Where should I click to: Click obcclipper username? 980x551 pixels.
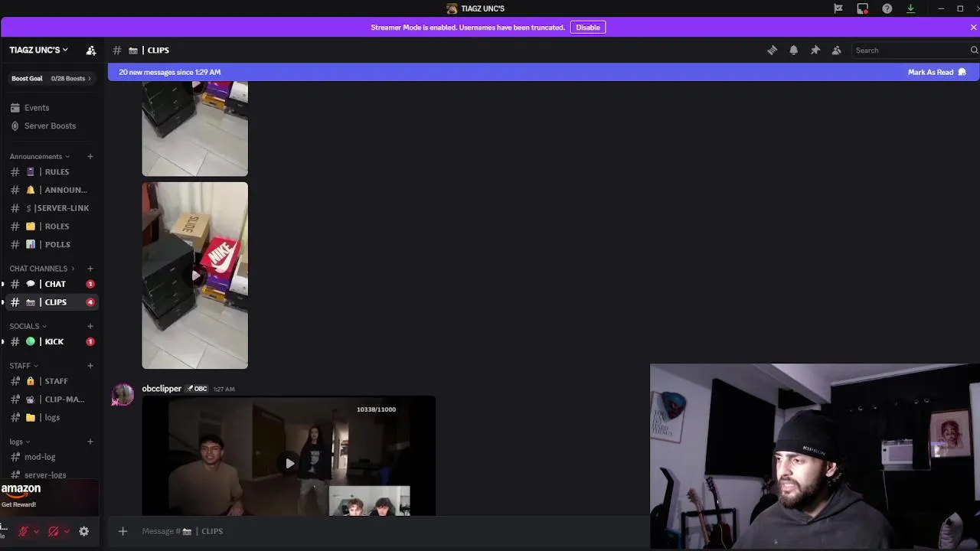point(162,389)
